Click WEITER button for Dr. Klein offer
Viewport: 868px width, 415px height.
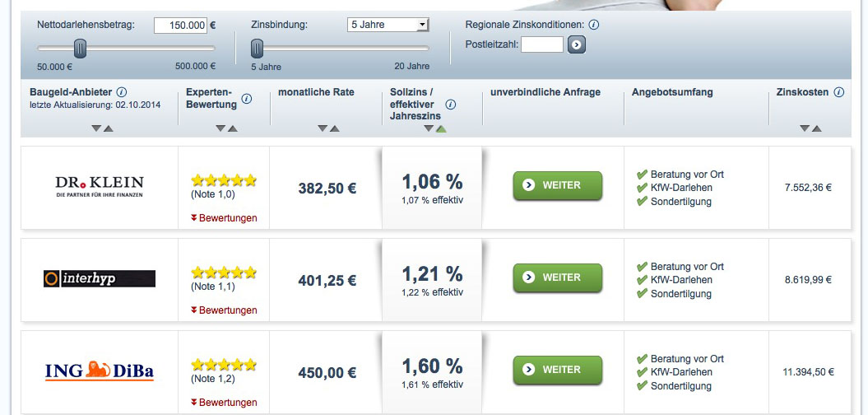pyautogui.click(x=558, y=185)
